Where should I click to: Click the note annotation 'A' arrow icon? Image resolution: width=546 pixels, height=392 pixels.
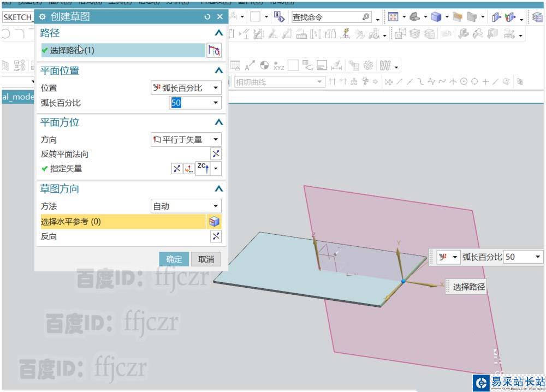[250, 65]
